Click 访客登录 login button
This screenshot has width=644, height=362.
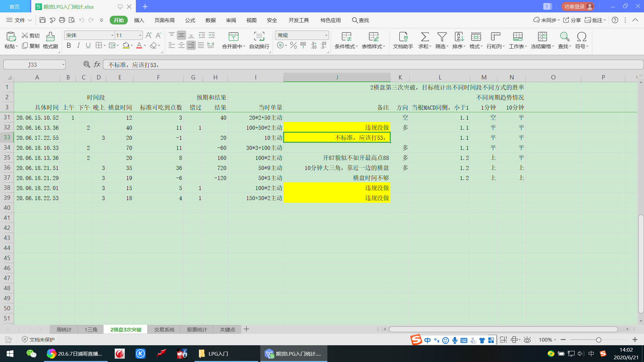coord(578,6)
